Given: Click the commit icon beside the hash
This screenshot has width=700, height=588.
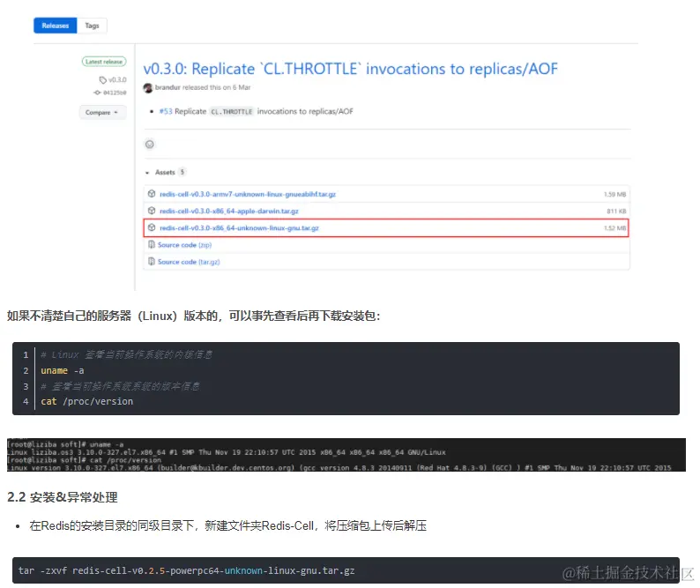Looking at the screenshot, I should [97, 93].
